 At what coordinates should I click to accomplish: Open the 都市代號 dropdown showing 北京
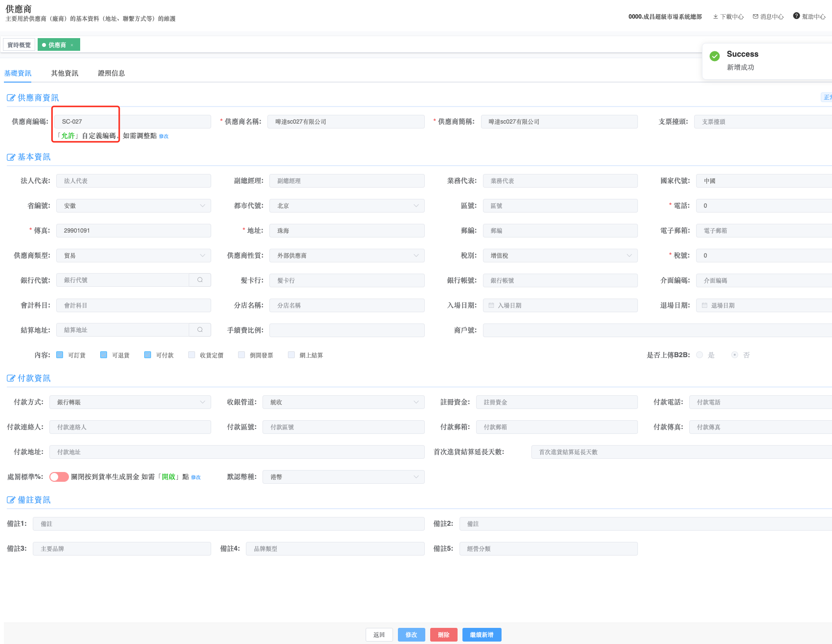pyautogui.click(x=347, y=206)
